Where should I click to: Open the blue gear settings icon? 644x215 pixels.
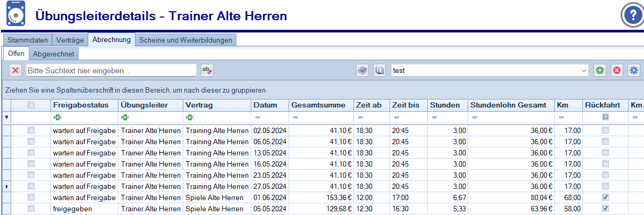click(633, 70)
